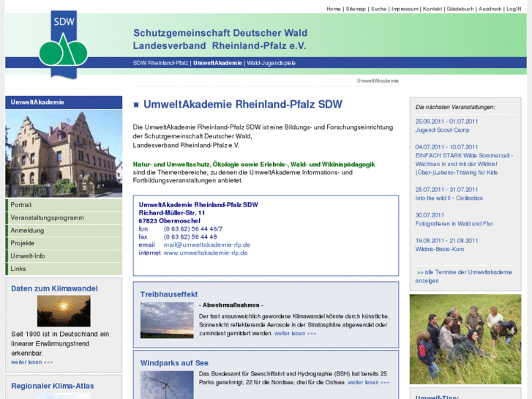532x399 pixels.
Task: Click the Daten zum Klimawandel heading
Action: [x=54, y=288]
